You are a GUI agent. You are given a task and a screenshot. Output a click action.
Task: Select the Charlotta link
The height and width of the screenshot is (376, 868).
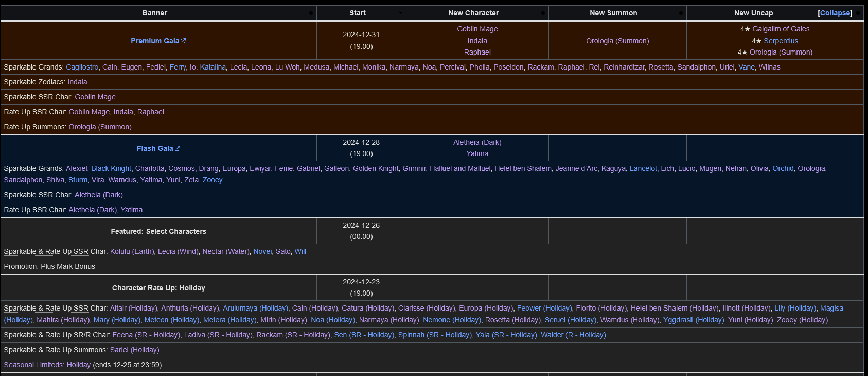coord(150,168)
